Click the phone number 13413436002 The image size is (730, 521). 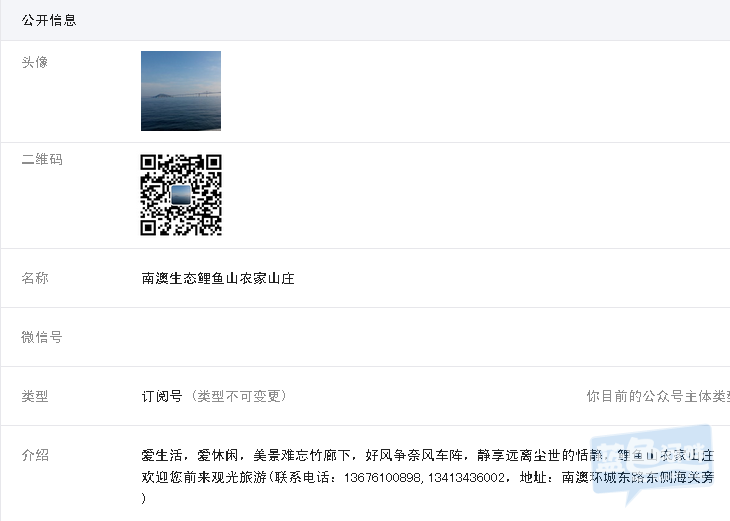pyautogui.click(x=466, y=477)
